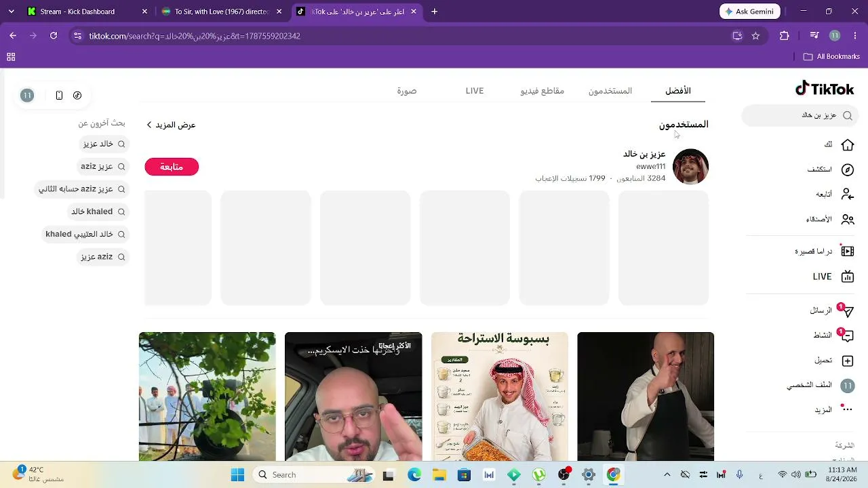This screenshot has height=488, width=868.
Task: Open the weather widget showing 42°C
Action: click(x=39, y=474)
